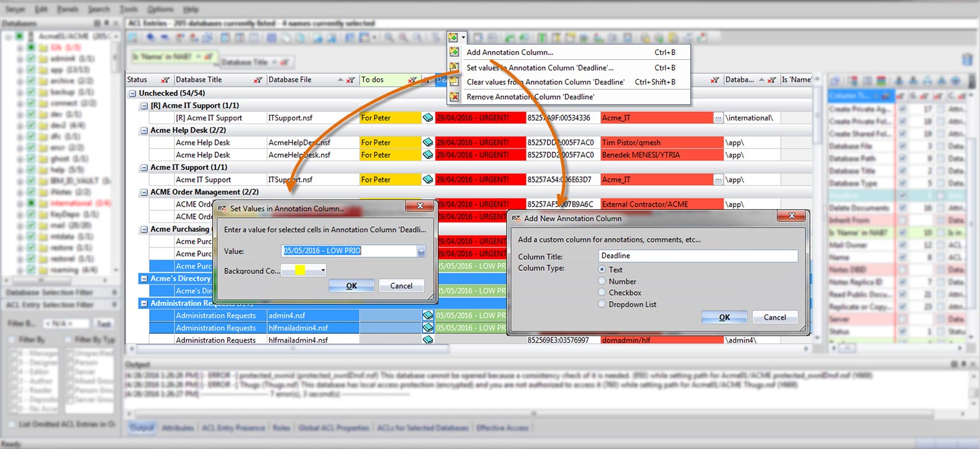The width and height of the screenshot is (980, 449).
Task: Click the filter icon in the Status column header
Action: (165, 80)
